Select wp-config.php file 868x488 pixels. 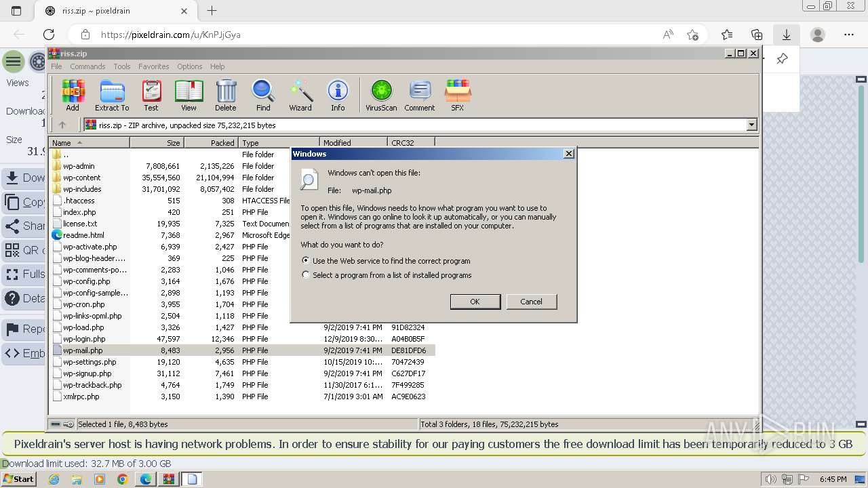pyautogui.click(x=86, y=281)
